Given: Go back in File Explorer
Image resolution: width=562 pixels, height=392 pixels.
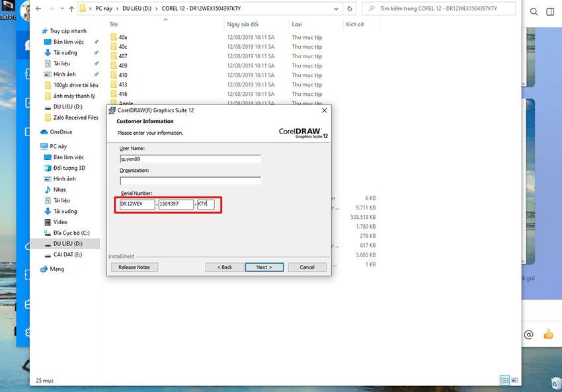Looking at the screenshot, I should (38, 9).
